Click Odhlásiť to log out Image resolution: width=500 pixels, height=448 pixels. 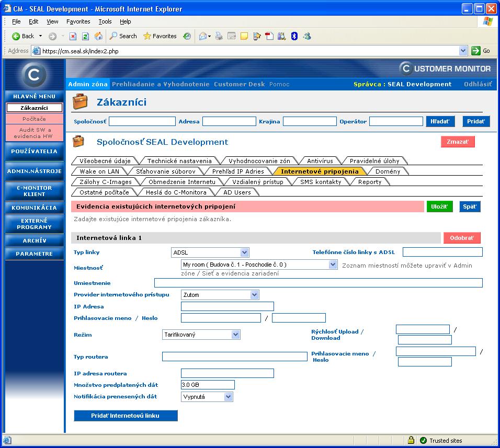click(x=478, y=84)
